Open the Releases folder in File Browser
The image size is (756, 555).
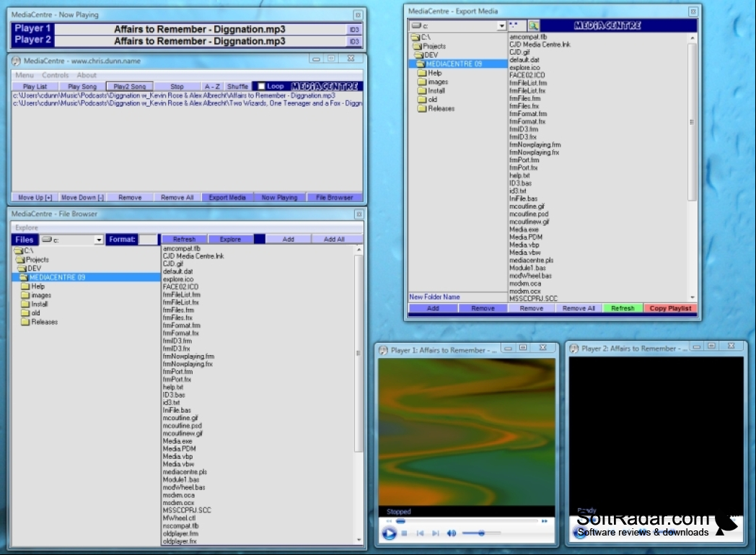pos(40,322)
